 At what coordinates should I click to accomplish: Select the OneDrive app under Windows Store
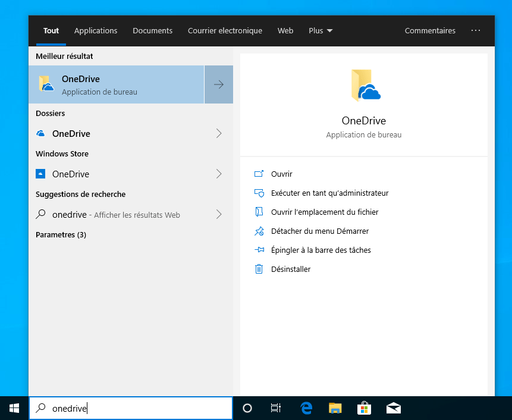tap(131, 174)
